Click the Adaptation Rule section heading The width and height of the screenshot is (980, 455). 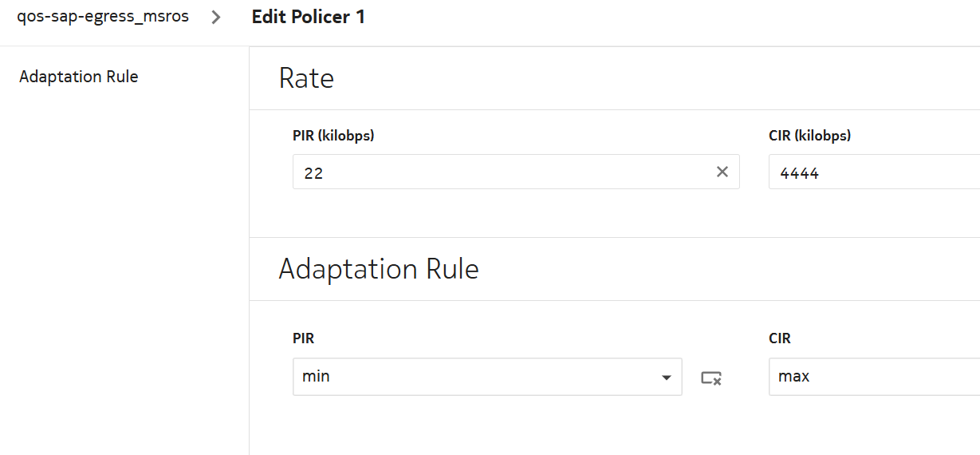379,269
